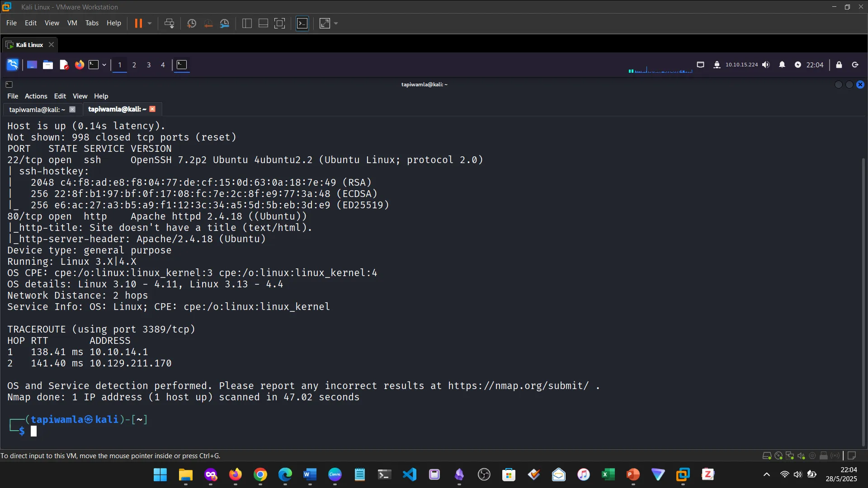Click the VPN lock icon near the IP address
Viewport: 868px width, 488px height.
717,65
